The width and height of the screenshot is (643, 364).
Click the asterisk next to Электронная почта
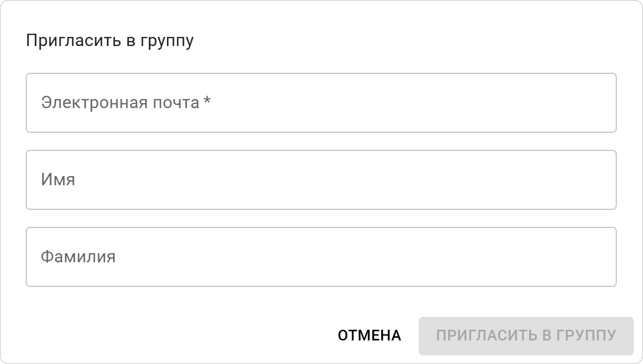pyautogui.click(x=206, y=101)
